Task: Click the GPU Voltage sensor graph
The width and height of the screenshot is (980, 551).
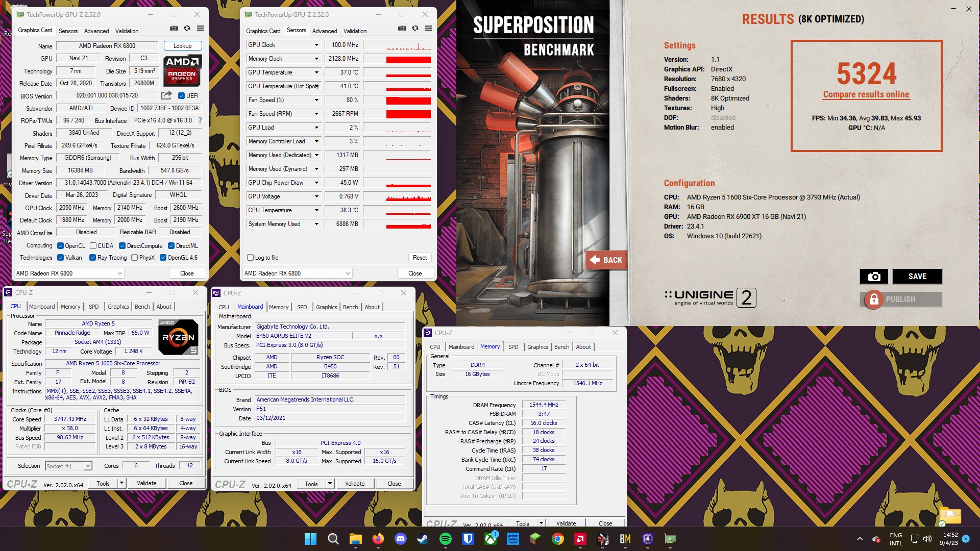Action: [397, 196]
